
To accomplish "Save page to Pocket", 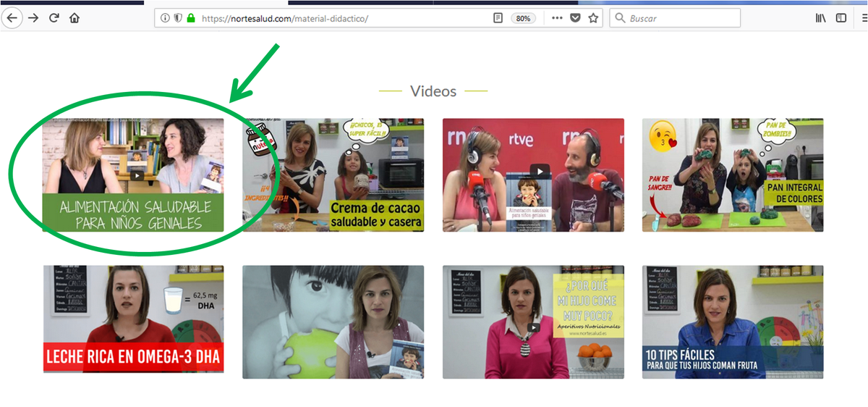I will 576,18.
